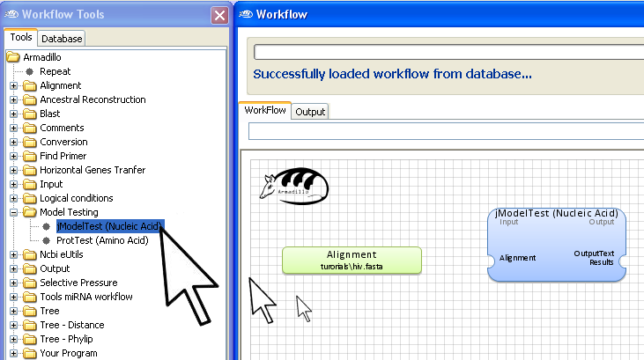The image size is (644, 360).
Task: Click the Tree - Distance folder icon
Action: coord(30,325)
